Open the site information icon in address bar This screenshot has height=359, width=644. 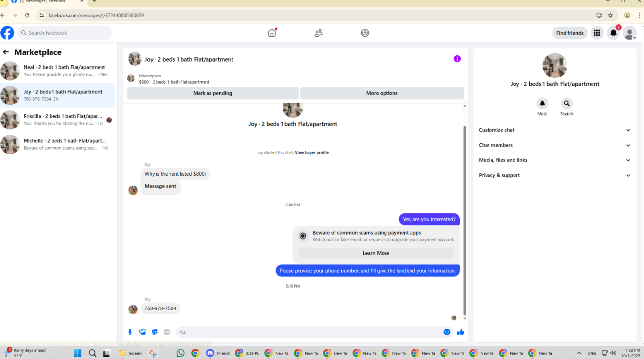point(42,15)
